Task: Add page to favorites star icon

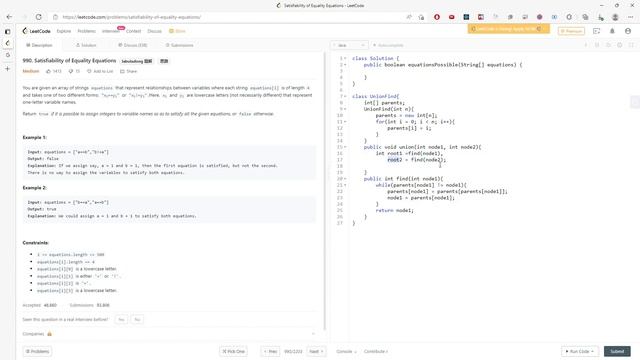Action: point(421,17)
